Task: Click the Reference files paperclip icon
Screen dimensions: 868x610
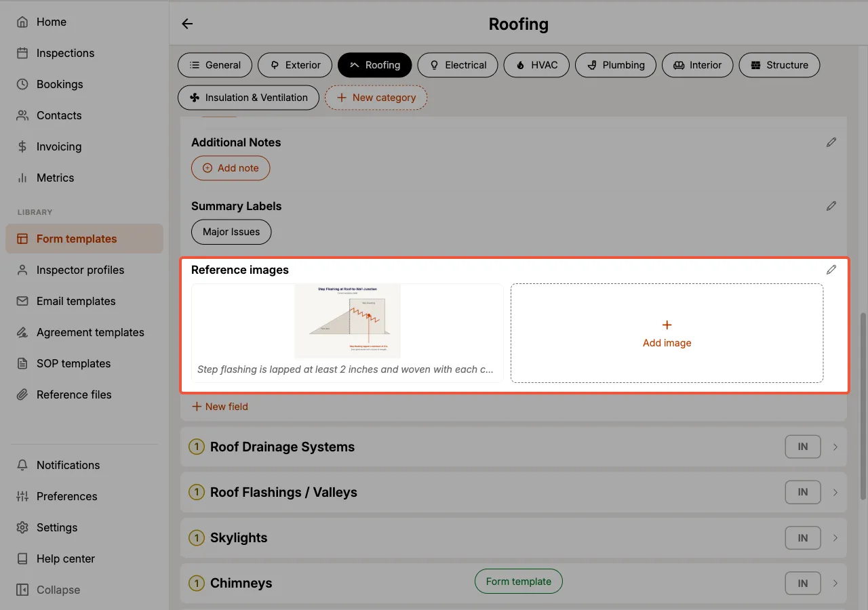Action: tap(22, 394)
